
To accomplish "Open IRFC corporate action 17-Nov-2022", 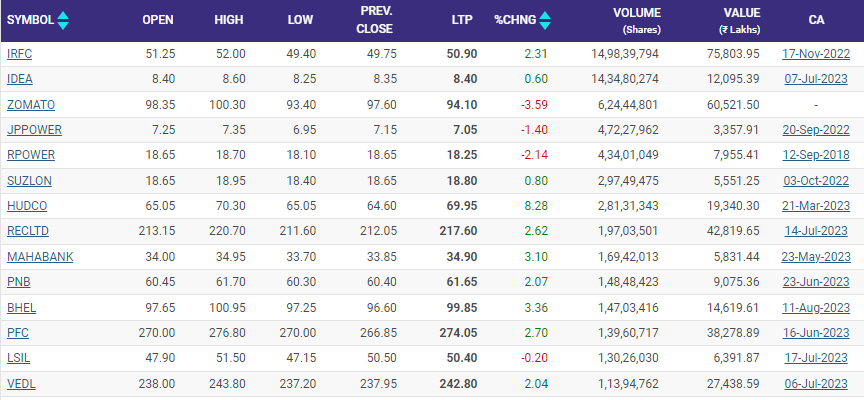I will tap(816, 54).
